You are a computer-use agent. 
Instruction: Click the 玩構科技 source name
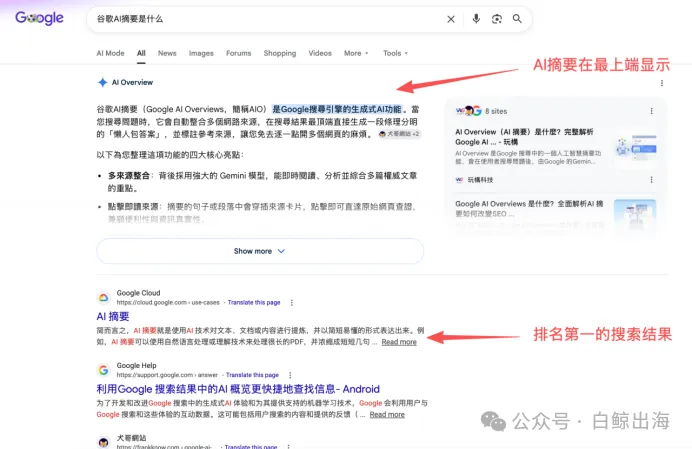[x=480, y=180]
